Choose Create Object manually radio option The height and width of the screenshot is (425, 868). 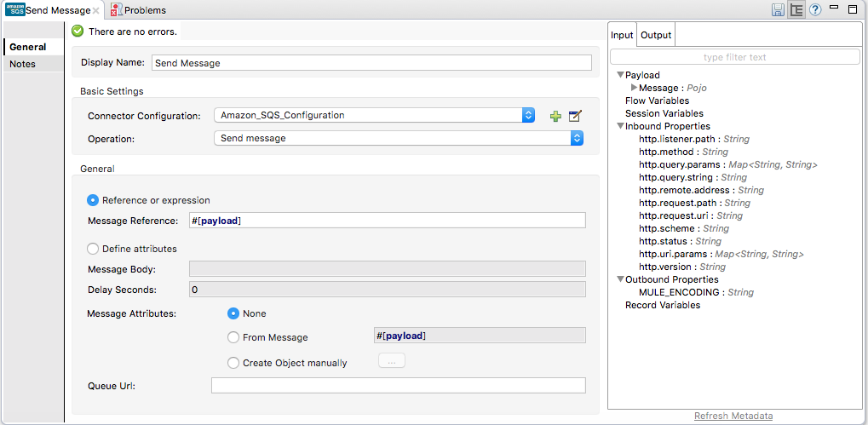(x=233, y=363)
